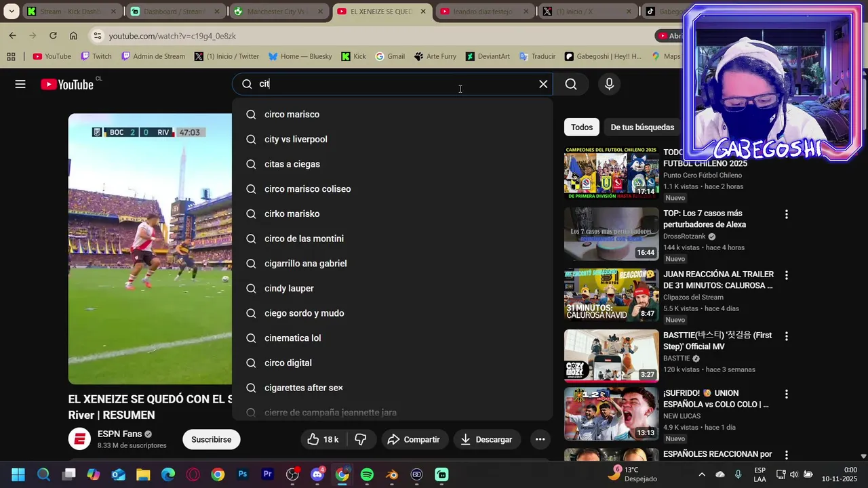This screenshot has width=868, height=488.
Task: Open Chrome tab search dropdown
Action: [x=12, y=12]
